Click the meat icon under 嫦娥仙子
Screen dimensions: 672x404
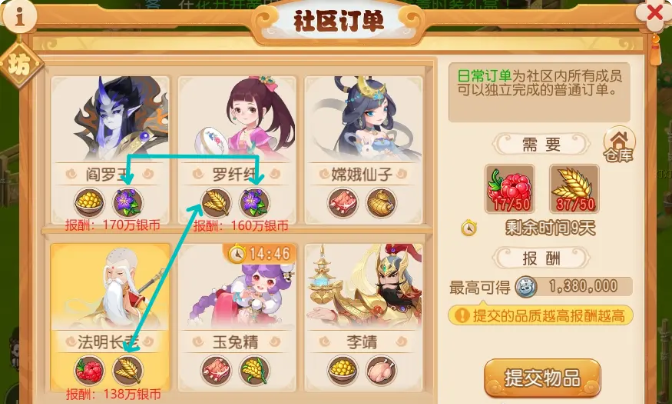[342, 202]
